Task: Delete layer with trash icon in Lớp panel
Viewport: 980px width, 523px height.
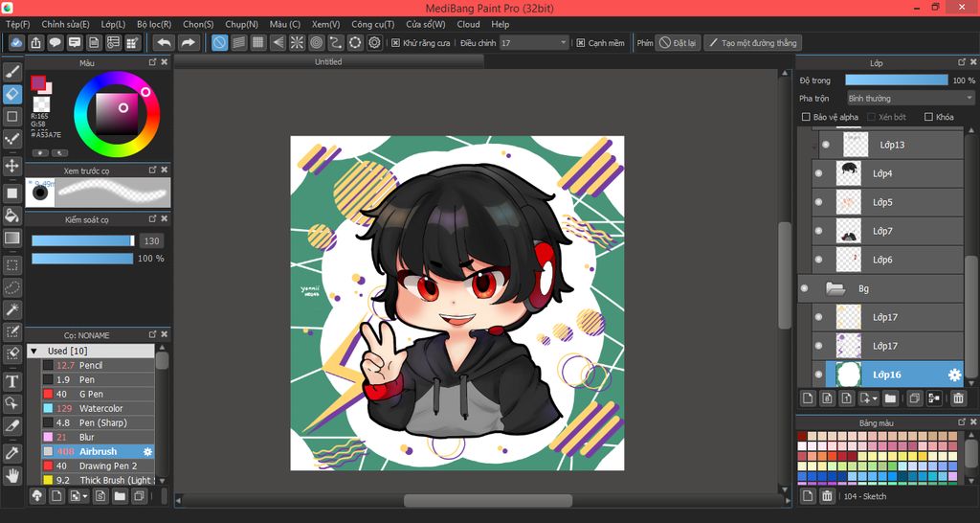Action: tap(958, 398)
